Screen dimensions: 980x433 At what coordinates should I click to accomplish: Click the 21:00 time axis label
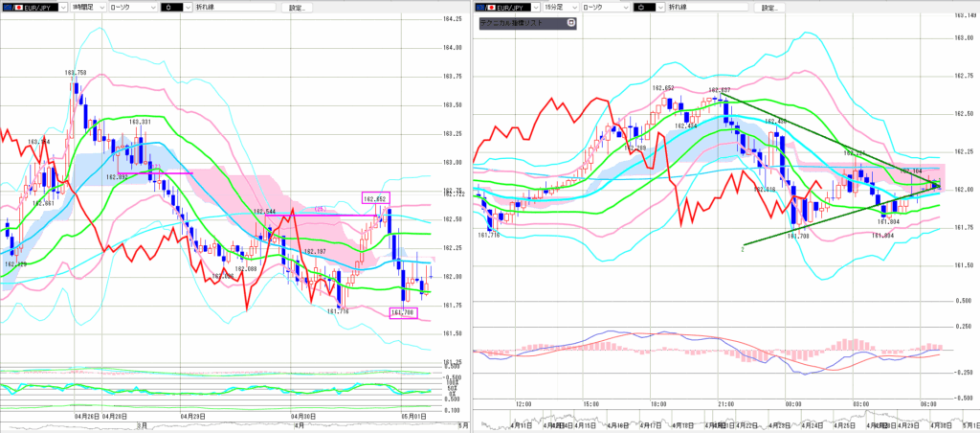click(x=725, y=403)
